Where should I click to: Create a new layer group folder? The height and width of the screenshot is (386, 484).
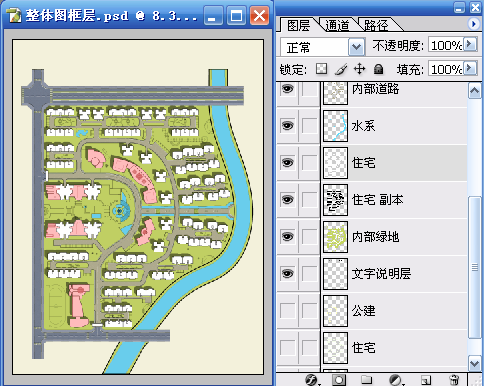click(x=367, y=380)
